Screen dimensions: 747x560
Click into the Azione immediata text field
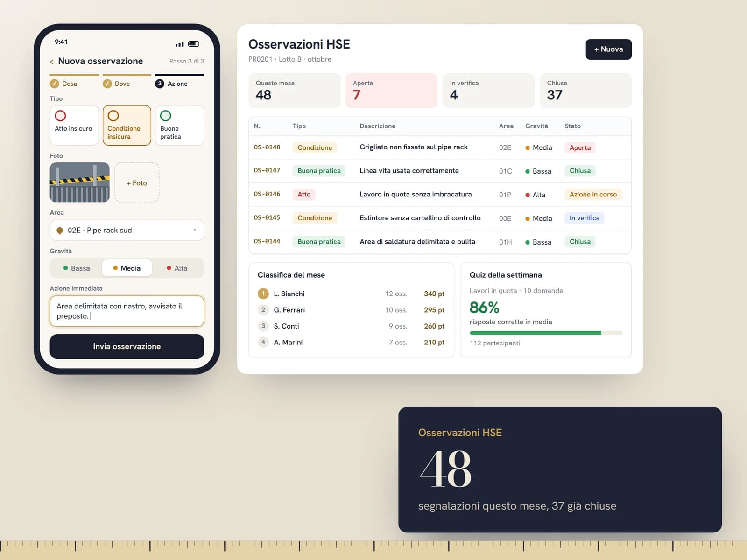tap(127, 311)
